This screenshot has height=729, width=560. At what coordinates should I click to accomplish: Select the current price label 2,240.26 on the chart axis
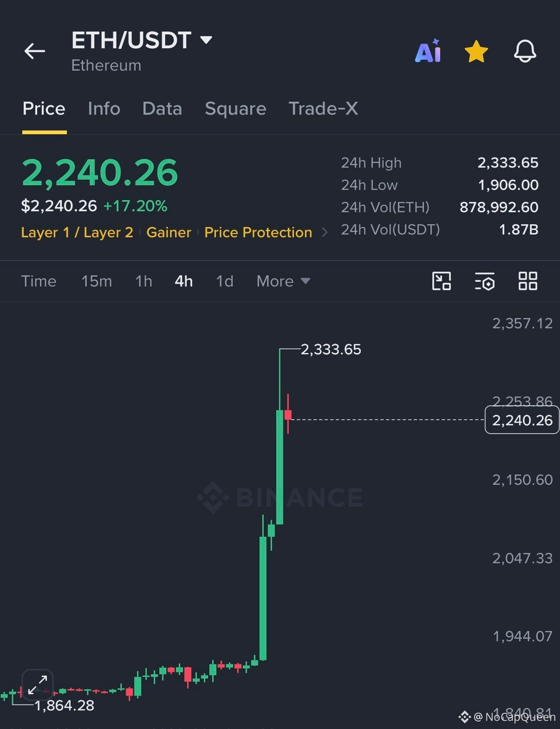pos(522,420)
